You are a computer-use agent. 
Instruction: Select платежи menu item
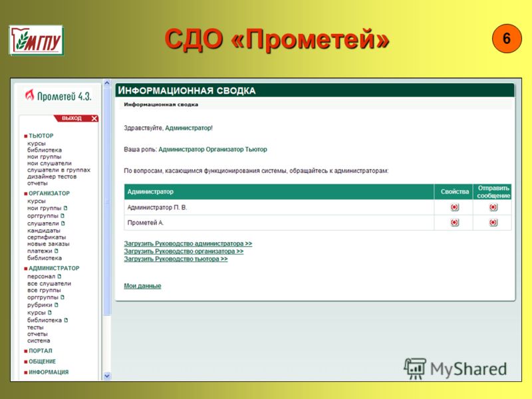coord(40,251)
